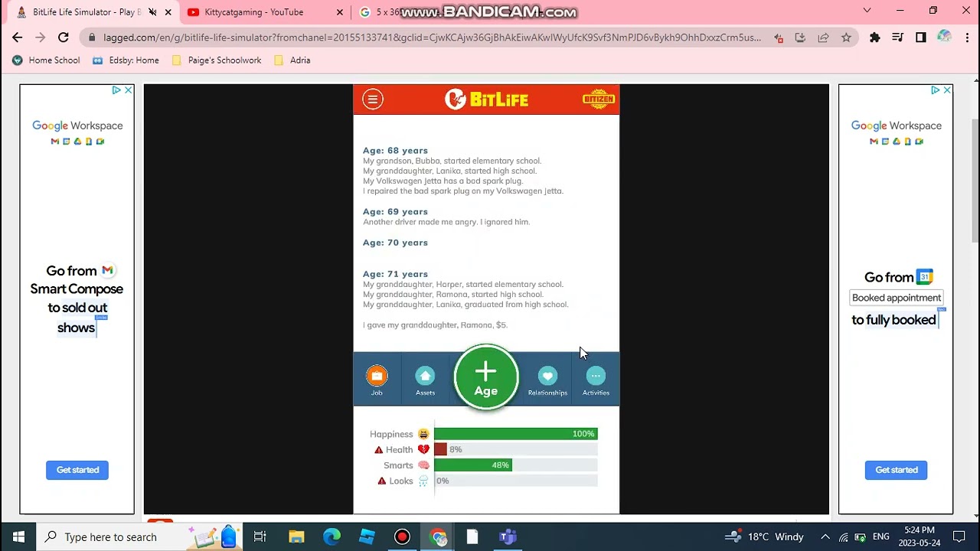Open tab search dropdown arrow
This screenshot has width=980, height=551.
coord(867,11)
